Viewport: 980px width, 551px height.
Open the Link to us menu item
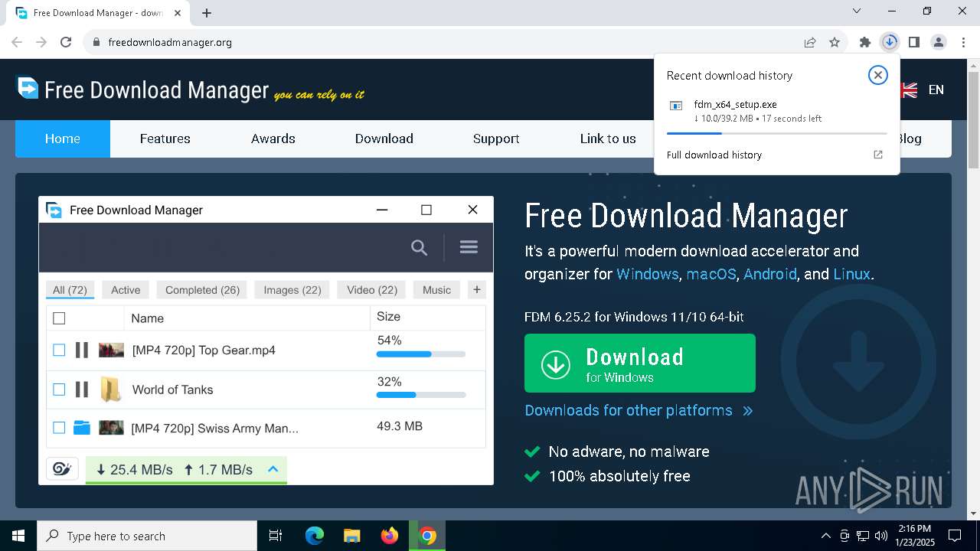click(x=608, y=139)
